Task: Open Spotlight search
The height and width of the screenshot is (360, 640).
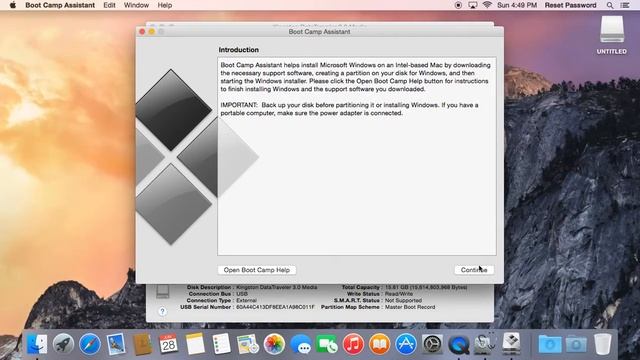Action: [x=610, y=5]
